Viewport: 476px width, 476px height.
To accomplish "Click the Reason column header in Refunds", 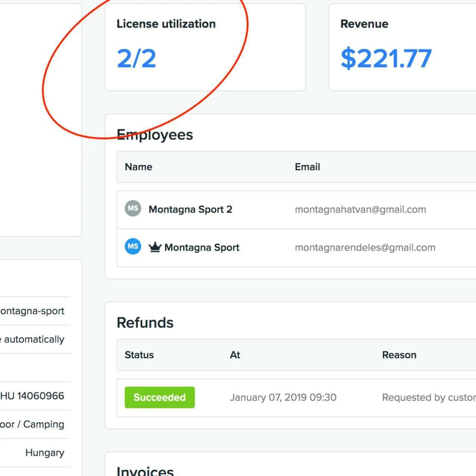I will [399, 355].
